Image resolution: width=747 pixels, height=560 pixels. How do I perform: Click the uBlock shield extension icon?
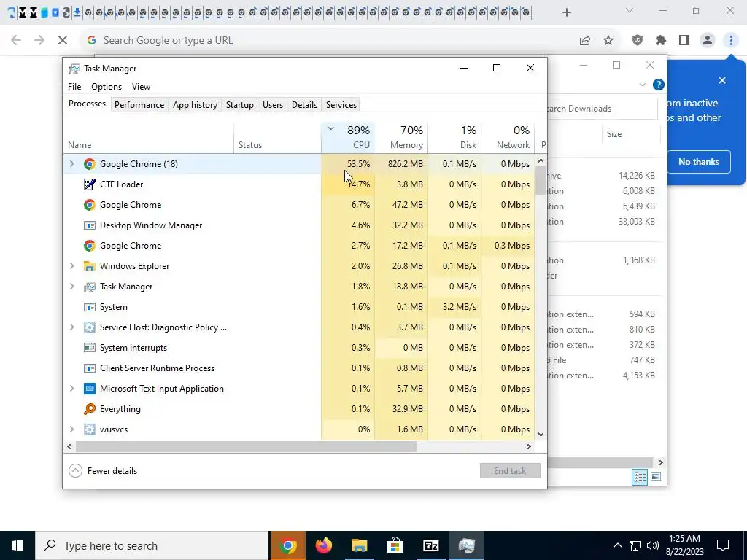pos(638,41)
